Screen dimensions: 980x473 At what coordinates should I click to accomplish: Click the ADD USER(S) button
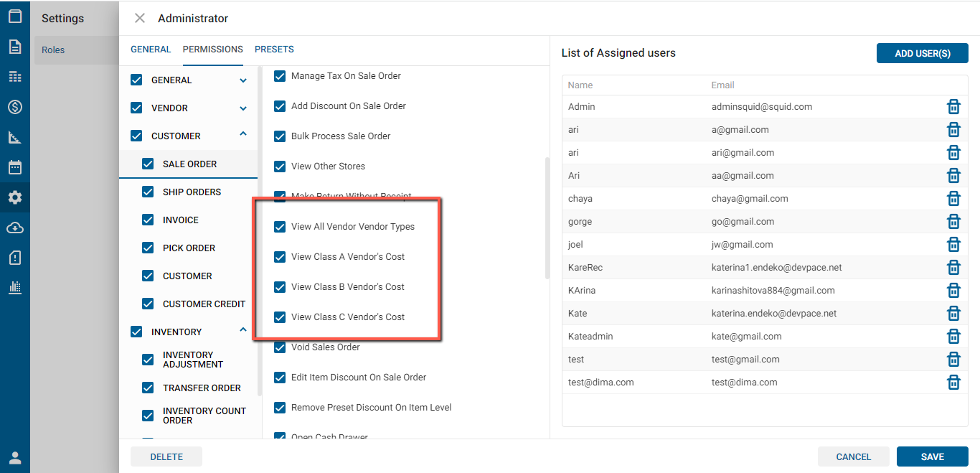pos(922,53)
